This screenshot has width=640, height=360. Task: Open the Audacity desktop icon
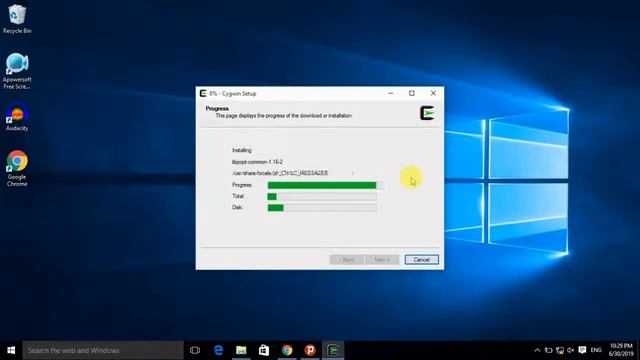pos(17,117)
